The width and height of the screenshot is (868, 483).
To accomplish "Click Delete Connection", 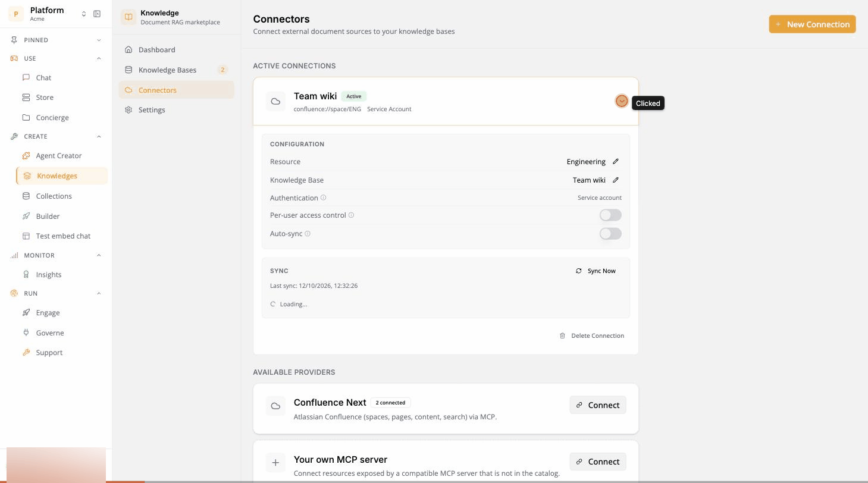I will 592,335.
